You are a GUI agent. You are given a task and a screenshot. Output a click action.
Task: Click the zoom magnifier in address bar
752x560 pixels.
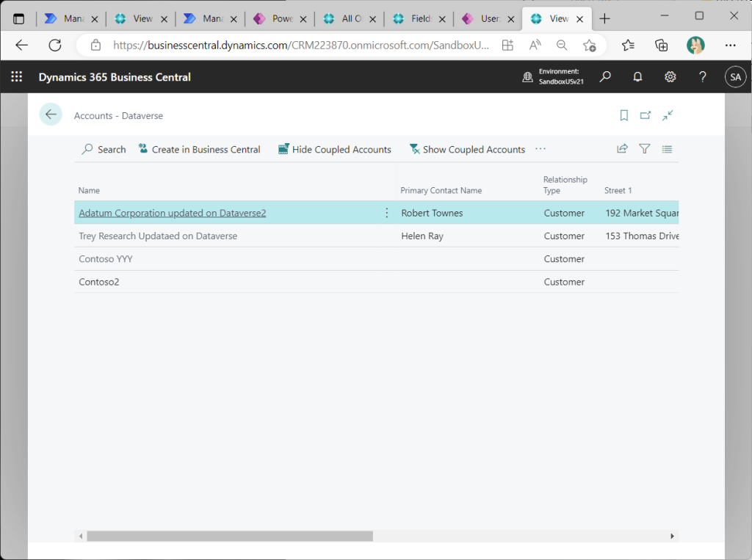click(x=562, y=45)
